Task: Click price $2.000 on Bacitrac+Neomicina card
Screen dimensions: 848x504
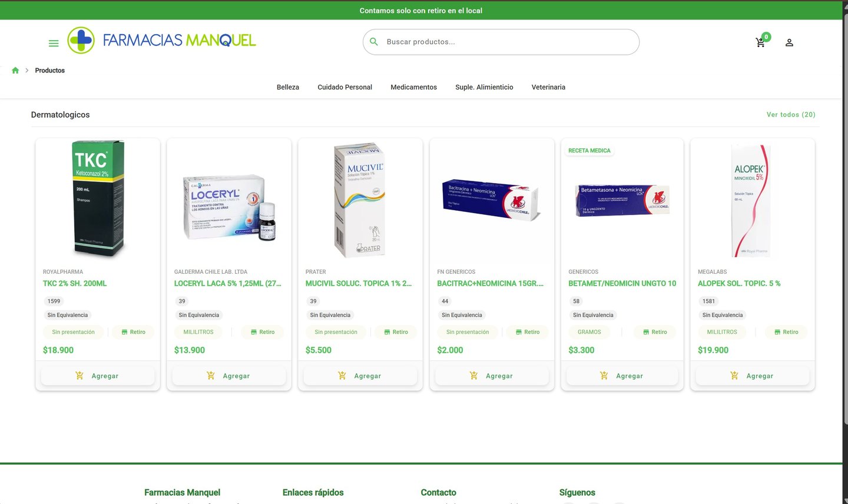Action: click(x=450, y=350)
